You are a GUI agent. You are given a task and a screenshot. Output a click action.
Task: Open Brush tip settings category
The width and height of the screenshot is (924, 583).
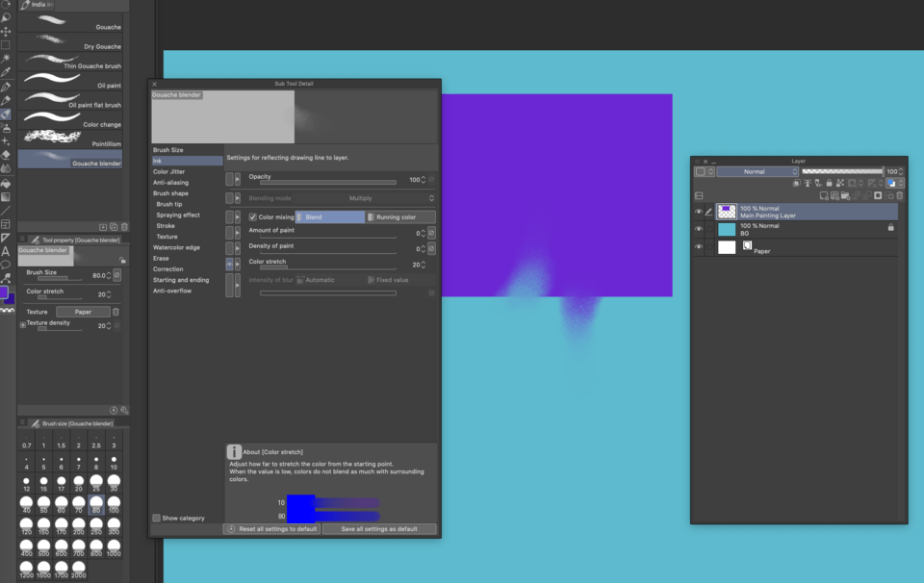pyautogui.click(x=169, y=204)
